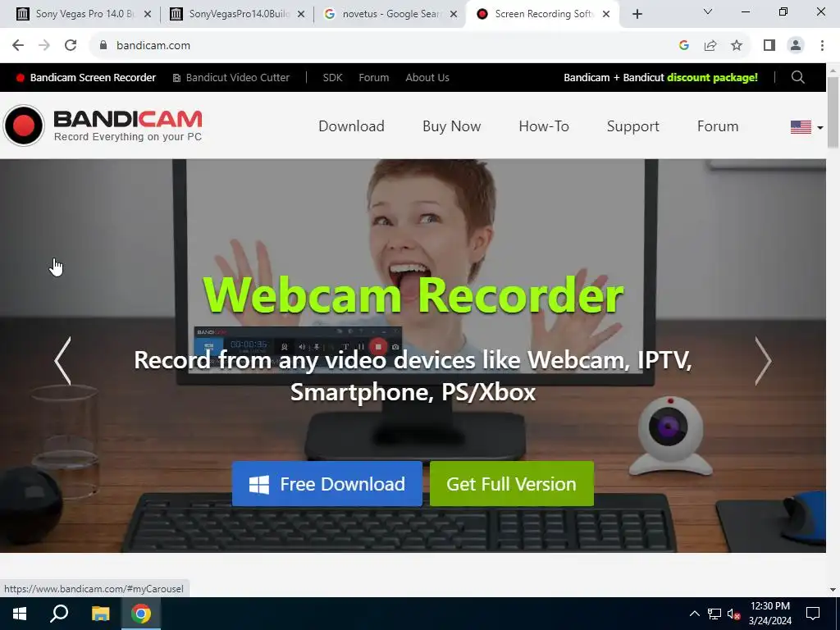Screen dimensions: 840x630
Task: Open the Chrome profile avatar
Action: coord(796,46)
